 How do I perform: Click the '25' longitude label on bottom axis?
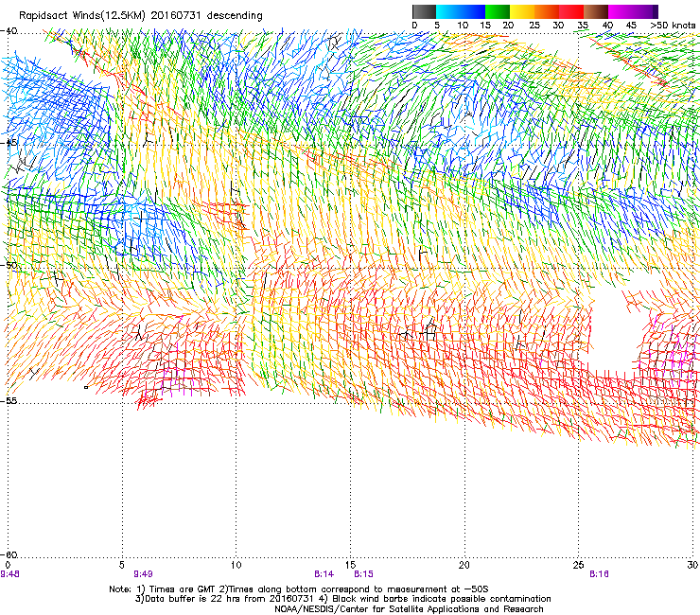coord(578,565)
